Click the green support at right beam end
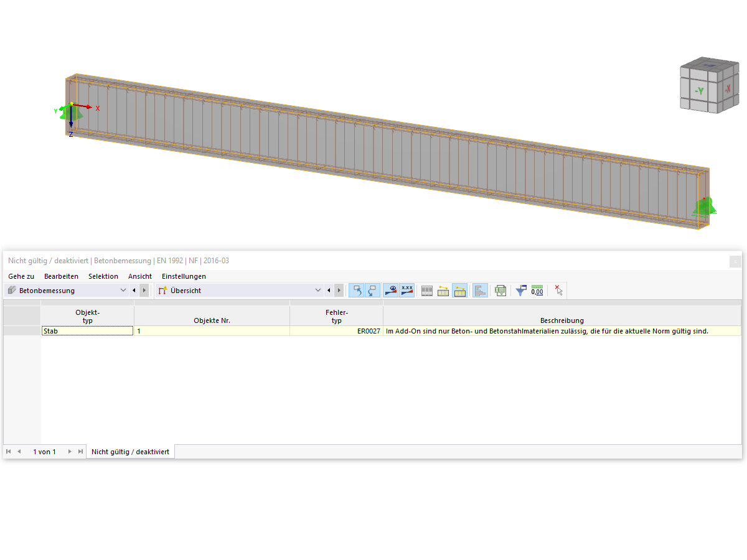The width and height of the screenshot is (747, 560). coord(705,207)
